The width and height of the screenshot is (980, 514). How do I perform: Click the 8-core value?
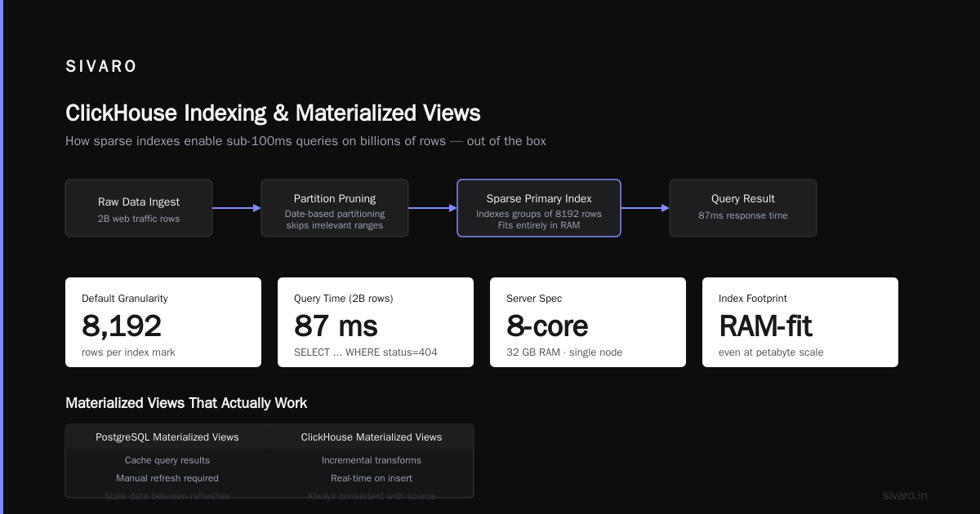(547, 326)
